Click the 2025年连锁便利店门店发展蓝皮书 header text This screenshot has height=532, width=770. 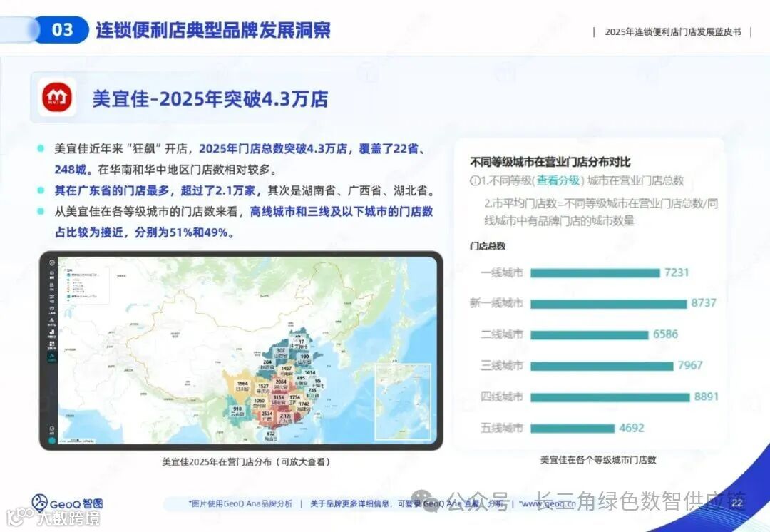click(x=673, y=32)
